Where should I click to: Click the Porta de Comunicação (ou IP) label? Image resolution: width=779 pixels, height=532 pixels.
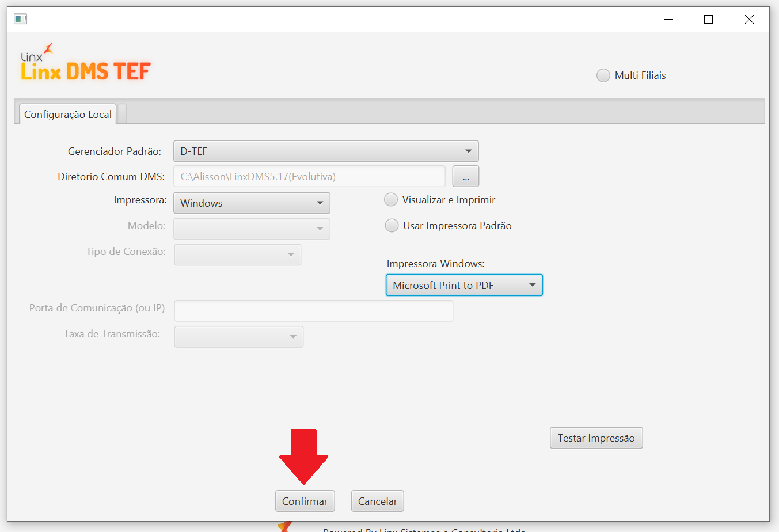(97, 308)
